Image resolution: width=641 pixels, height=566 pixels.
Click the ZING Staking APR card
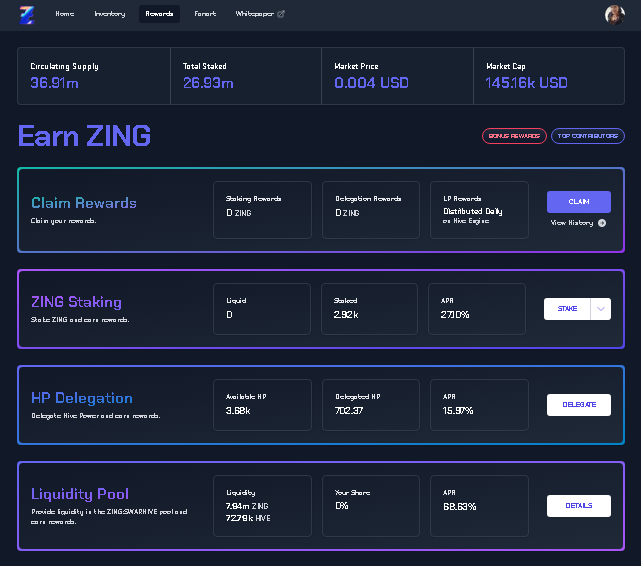pos(477,309)
